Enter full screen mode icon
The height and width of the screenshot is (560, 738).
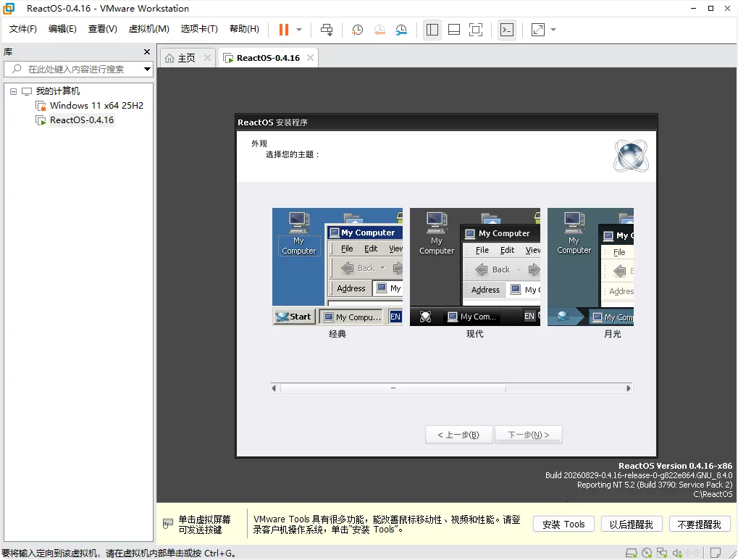click(475, 30)
